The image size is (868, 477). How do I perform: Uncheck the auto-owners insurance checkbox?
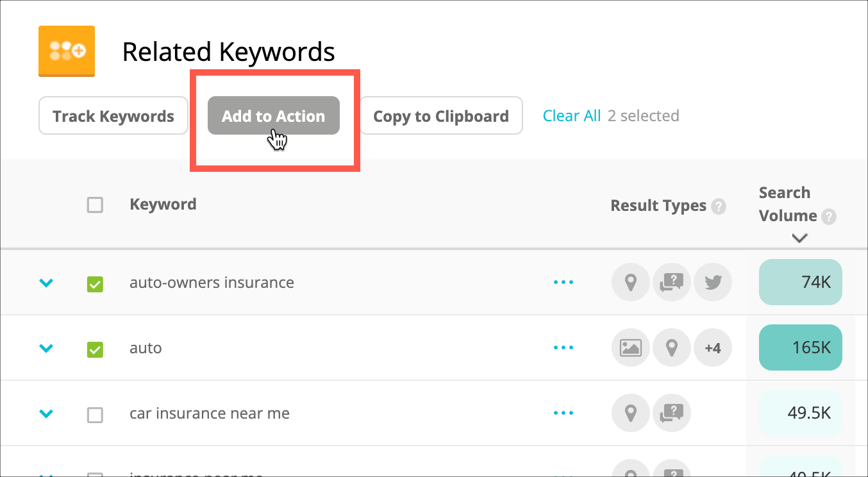click(x=95, y=284)
